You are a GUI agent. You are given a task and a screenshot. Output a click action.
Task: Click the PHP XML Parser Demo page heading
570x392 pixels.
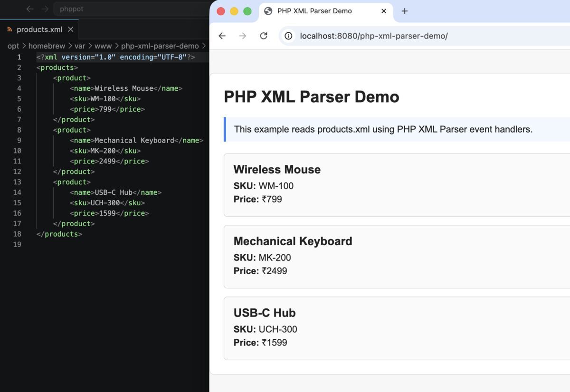312,97
